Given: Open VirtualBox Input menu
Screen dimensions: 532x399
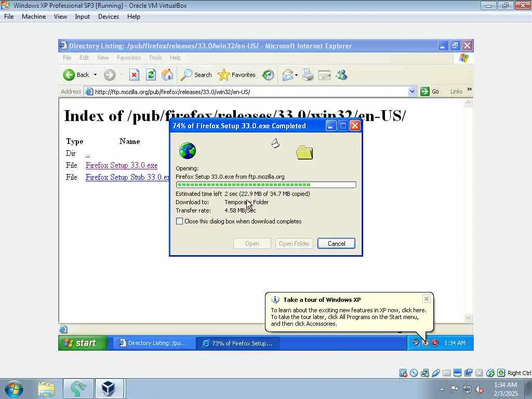Looking at the screenshot, I should (x=83, y=17).
